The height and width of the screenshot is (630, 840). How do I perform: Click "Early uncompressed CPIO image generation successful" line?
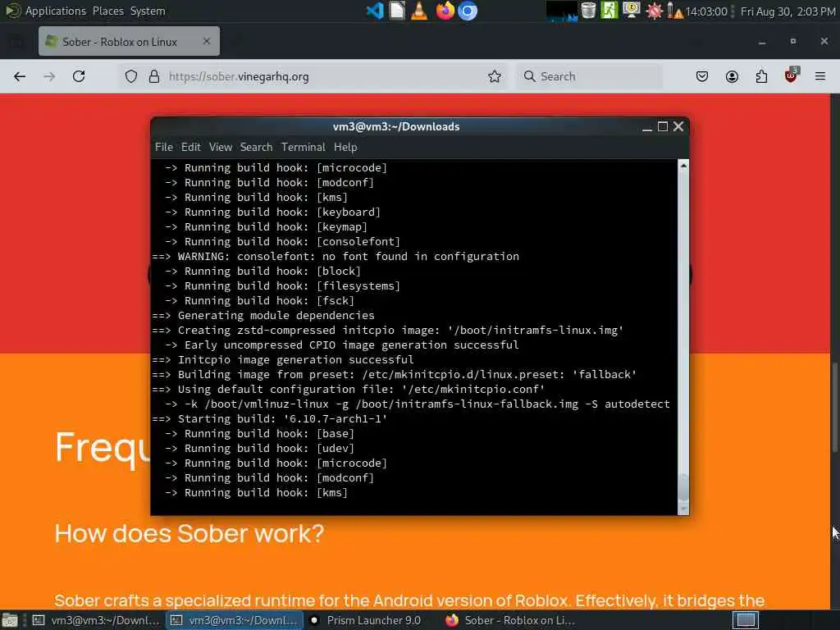pos(341,345)
